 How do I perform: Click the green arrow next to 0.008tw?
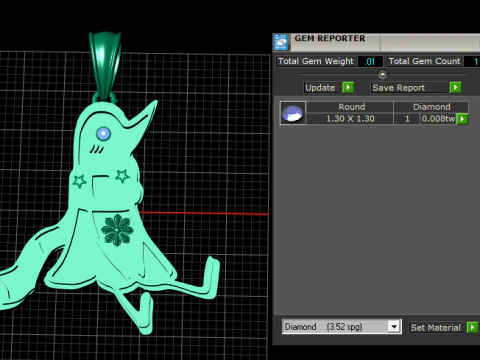click(x=462, y=119)
